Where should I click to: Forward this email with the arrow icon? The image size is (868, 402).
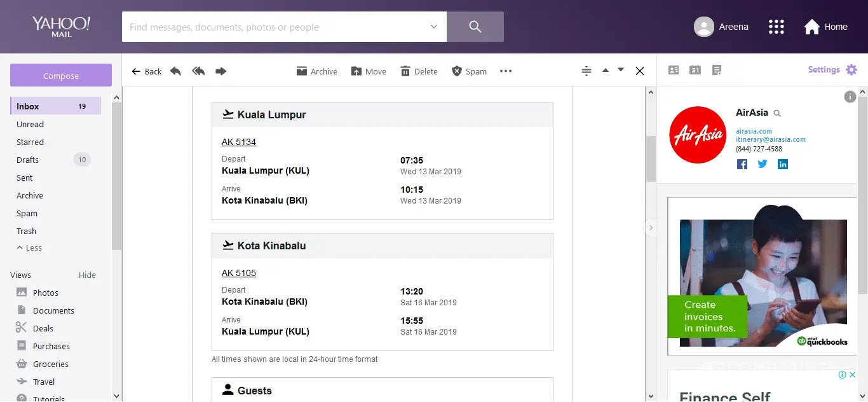tap(221, 71)
